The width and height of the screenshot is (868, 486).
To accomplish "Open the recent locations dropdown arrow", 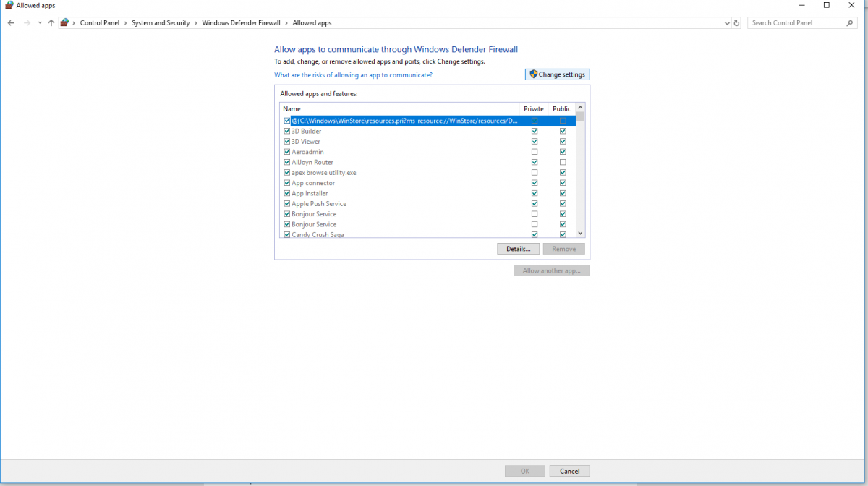I will (x=39, y=23).
